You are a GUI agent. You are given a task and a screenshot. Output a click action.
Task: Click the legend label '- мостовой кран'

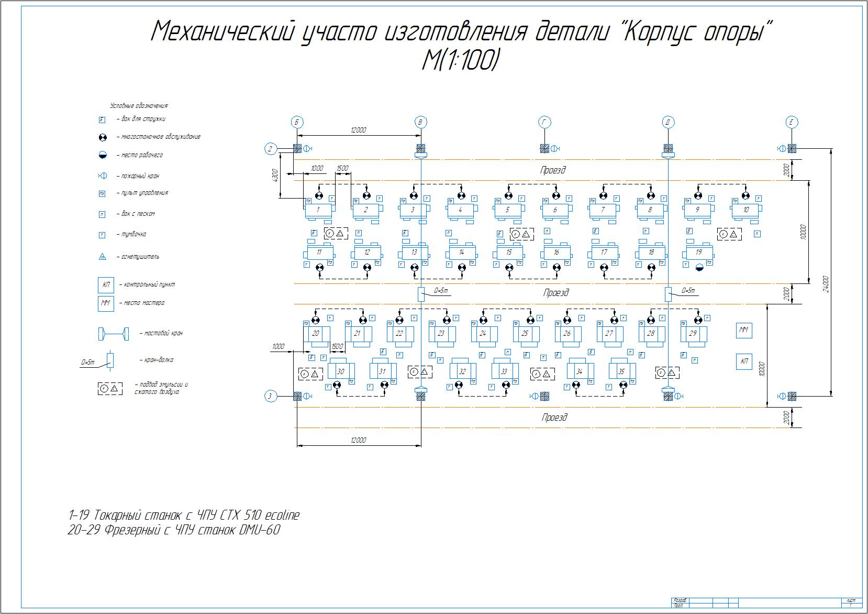(x=161, y=333)
